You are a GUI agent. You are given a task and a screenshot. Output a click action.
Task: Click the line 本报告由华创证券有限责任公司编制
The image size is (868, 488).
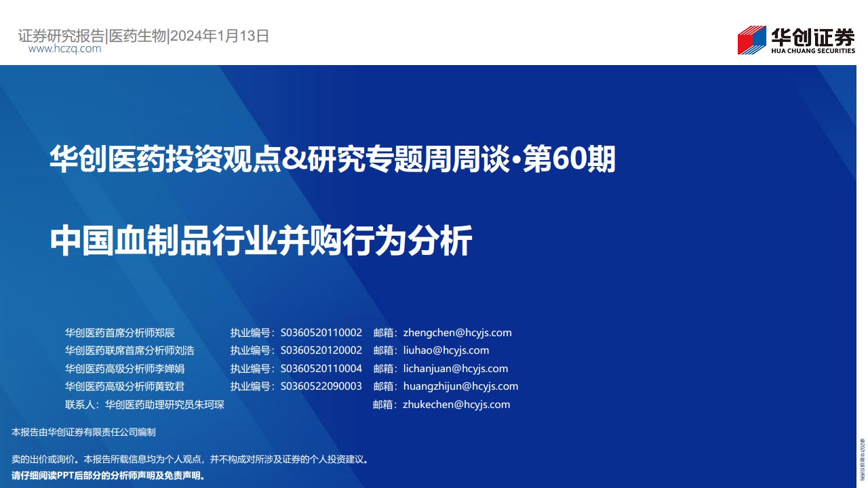pyautogui.click(x=83, y=432)
